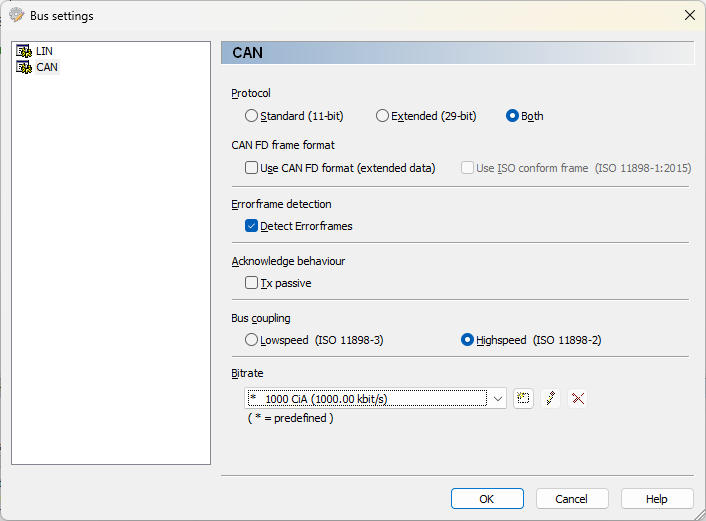Open Help for bus settings
The height and width of the screenshot is (521, 706).
click(x=656, y=498)
